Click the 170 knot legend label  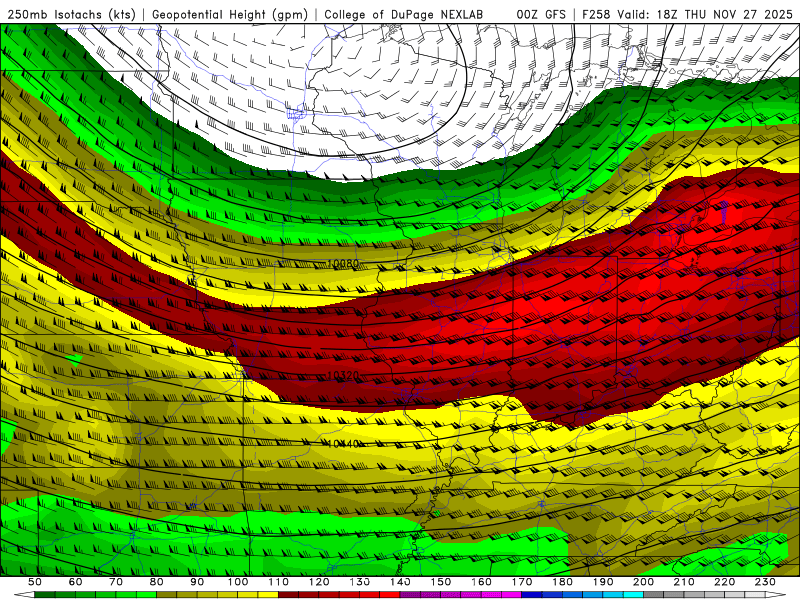(522, 582)
